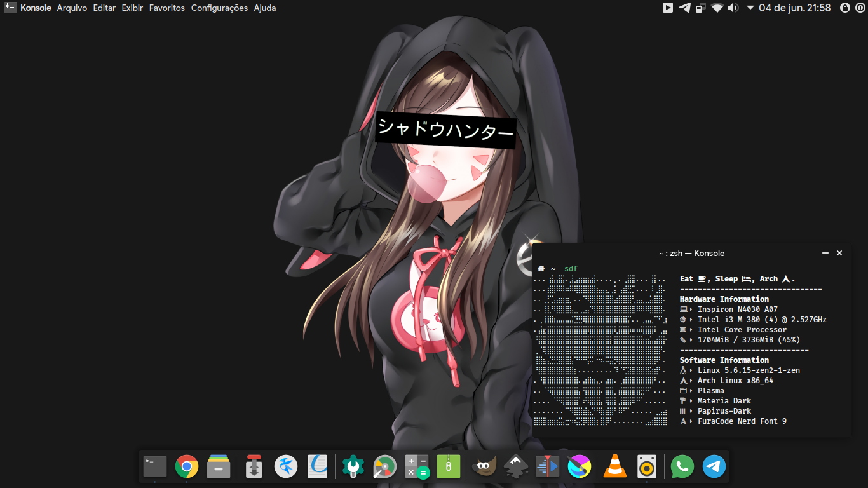Open Google Chrome from the dock
868x488 pixels.
(x=187, y=467)
